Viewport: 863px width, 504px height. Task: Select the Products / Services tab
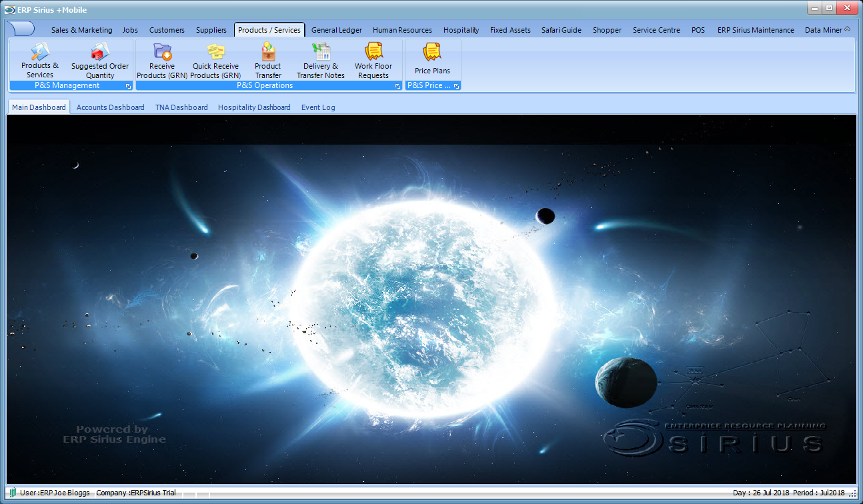click(269, 30)
